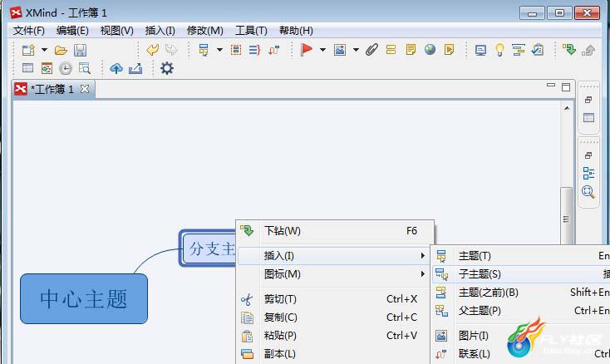Open the 帮助(H) menu
Image resolution: width=610 pixels, height=364 pixels.
pos(296,30)
